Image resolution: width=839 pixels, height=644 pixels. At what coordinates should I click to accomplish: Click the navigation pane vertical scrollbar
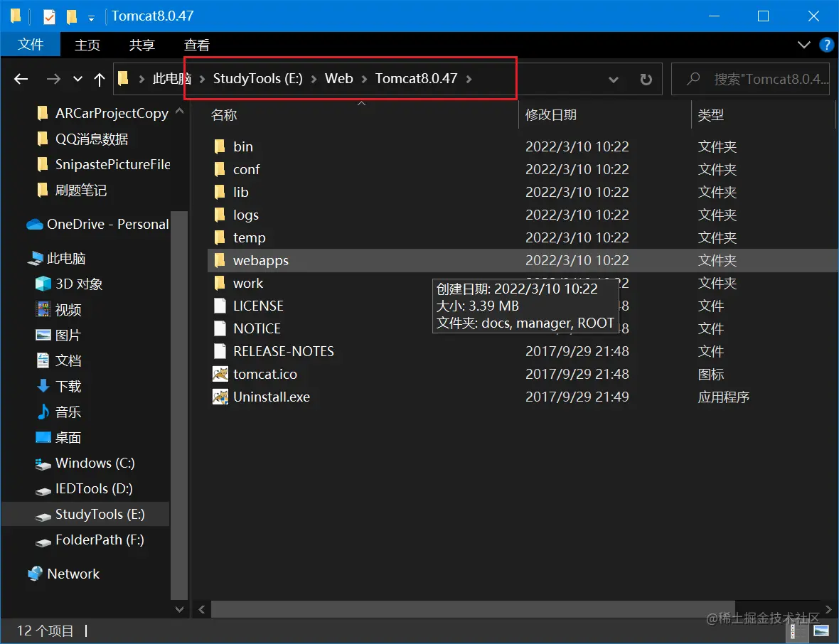tap(179, 405)
